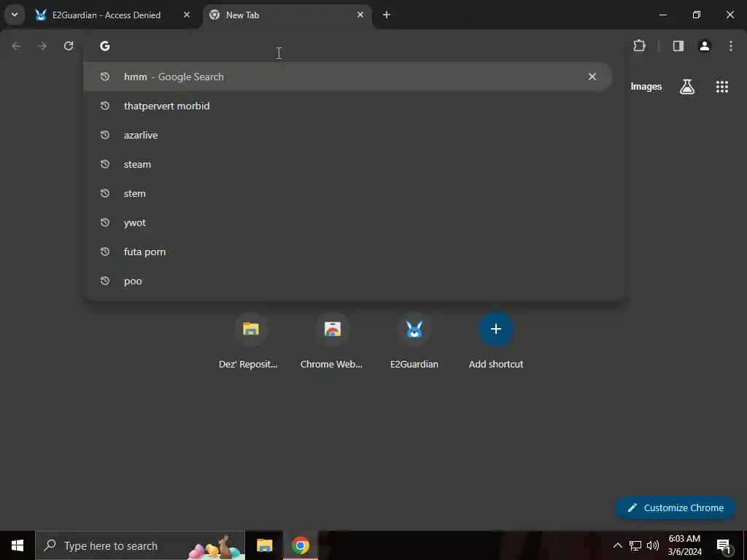This screenshot has height=560, width=747.
Task: Click history icon beside 'steam'
Action: click(x=105, y=164)
